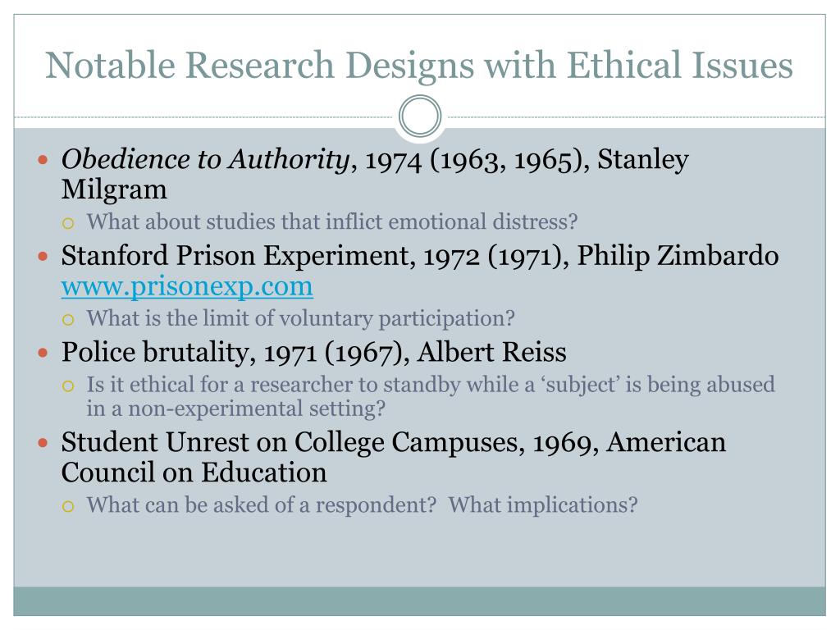Click the italic text "Obedience to Authority"
Screen dimensions: 840x630
pos(206,160)
